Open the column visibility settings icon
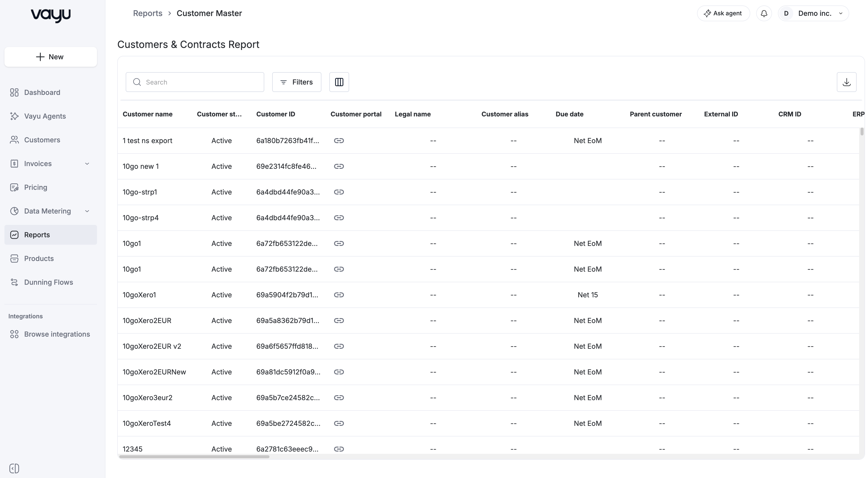 (339, 82)
